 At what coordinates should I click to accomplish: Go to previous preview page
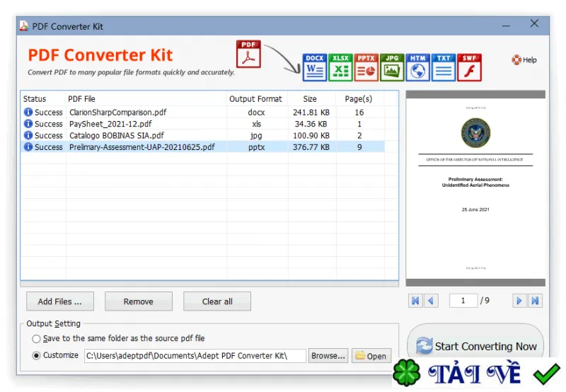[431, 301]
